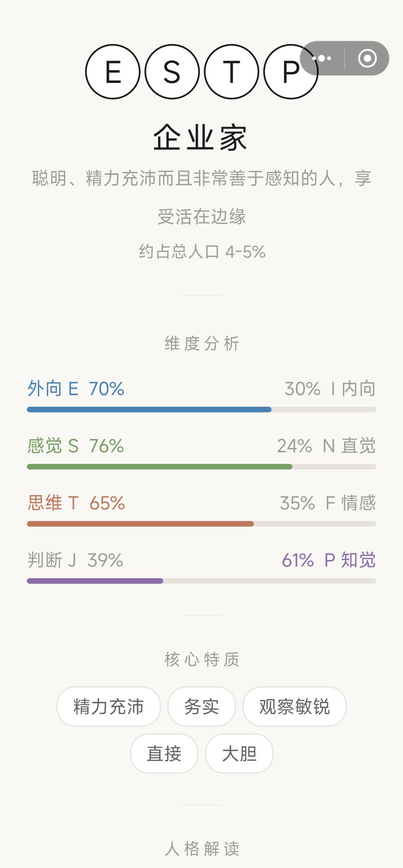Click the green 感觉 S progress bar

coord(202,467)
